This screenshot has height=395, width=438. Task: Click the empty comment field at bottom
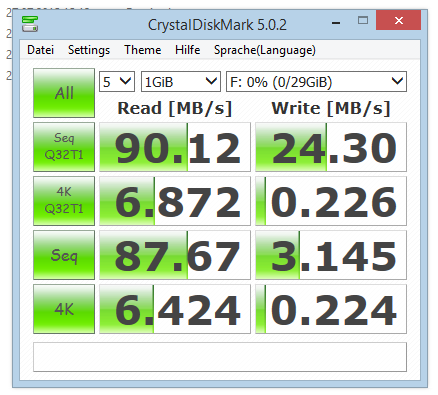point(220,357)
